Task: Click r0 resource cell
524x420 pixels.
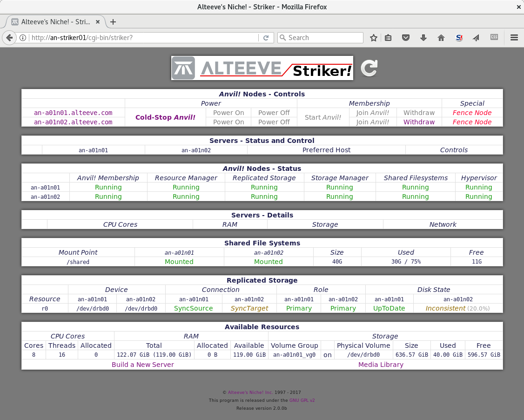Action: (x=45, y=308)
